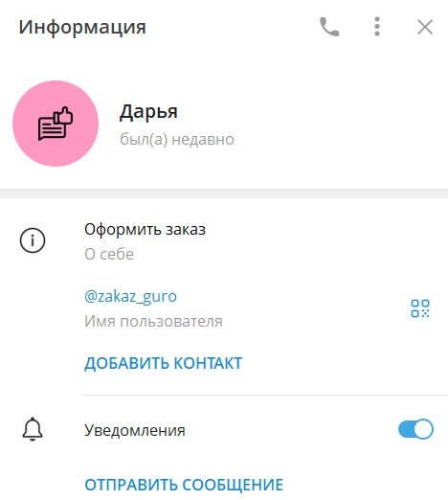This screenshot has height=500, width=448.
Task: Open the three-dot more options menu
Action: (377, 27)
